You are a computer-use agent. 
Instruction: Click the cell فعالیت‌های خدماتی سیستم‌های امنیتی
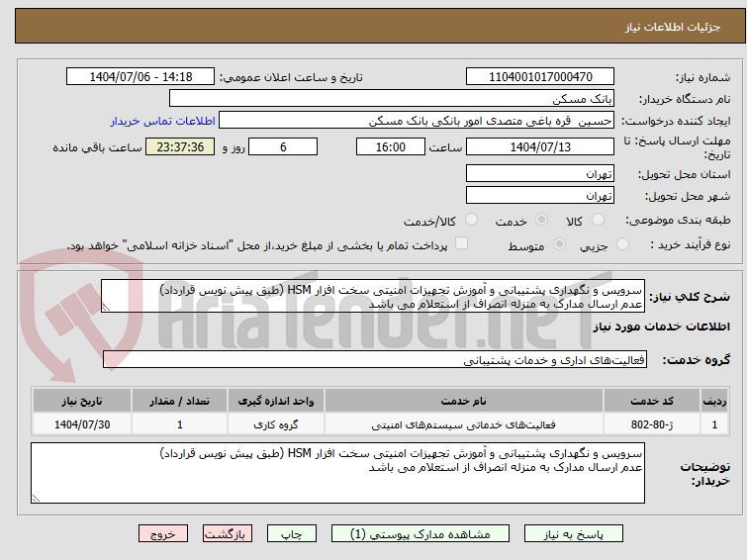click(x=464, y=424)
